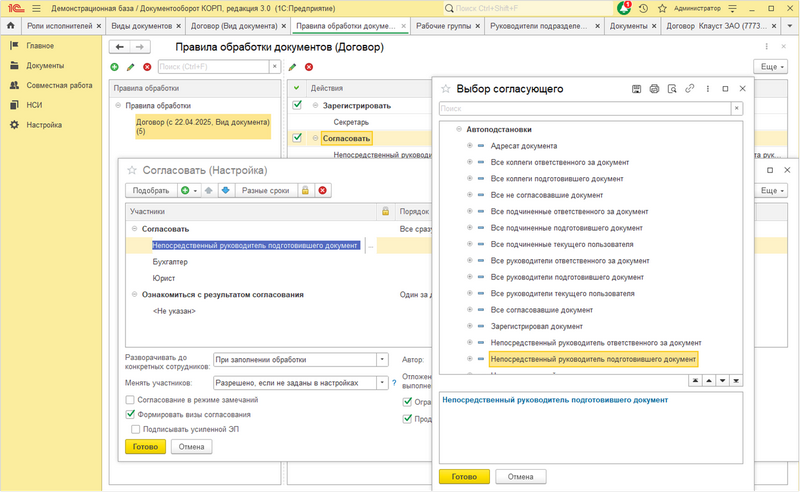Check Подписывать усиленной ЭП option
This screenshot has width=800, height=492.
130,428
